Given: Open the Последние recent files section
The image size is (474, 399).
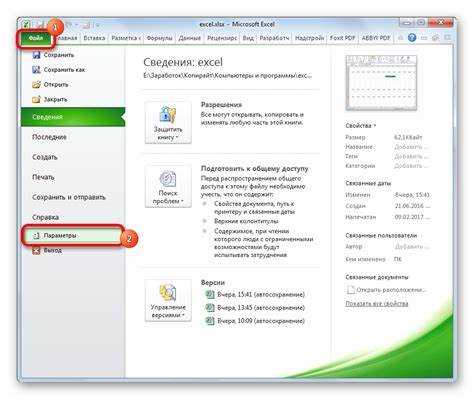Looking at the screenshot, I should [49, 137].
